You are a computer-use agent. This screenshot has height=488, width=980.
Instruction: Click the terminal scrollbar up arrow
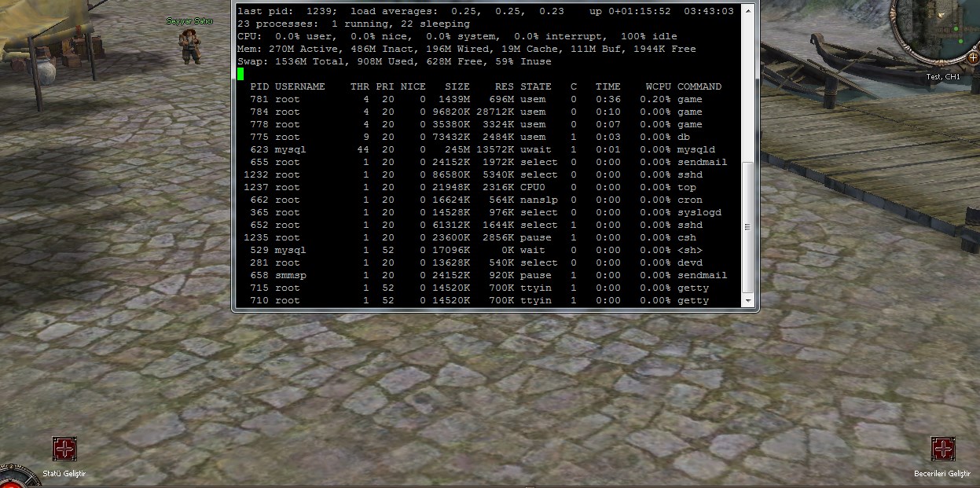click(x=747, y=9)
